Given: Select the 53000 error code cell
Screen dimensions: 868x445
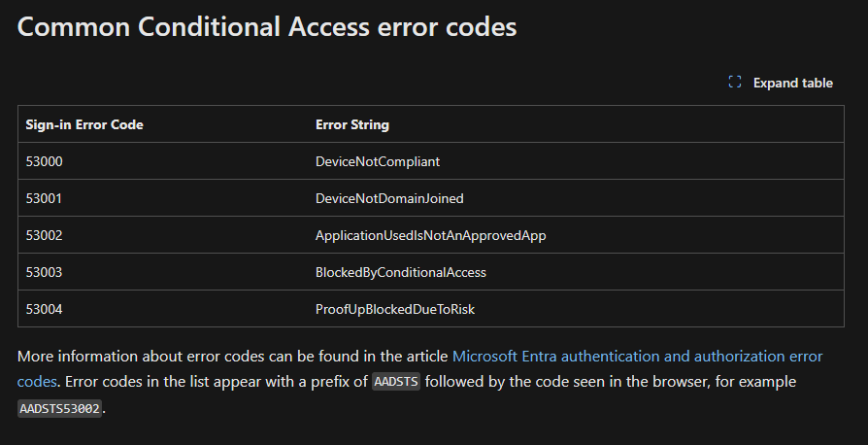Looking at the screenshot, I should point(45,161).
